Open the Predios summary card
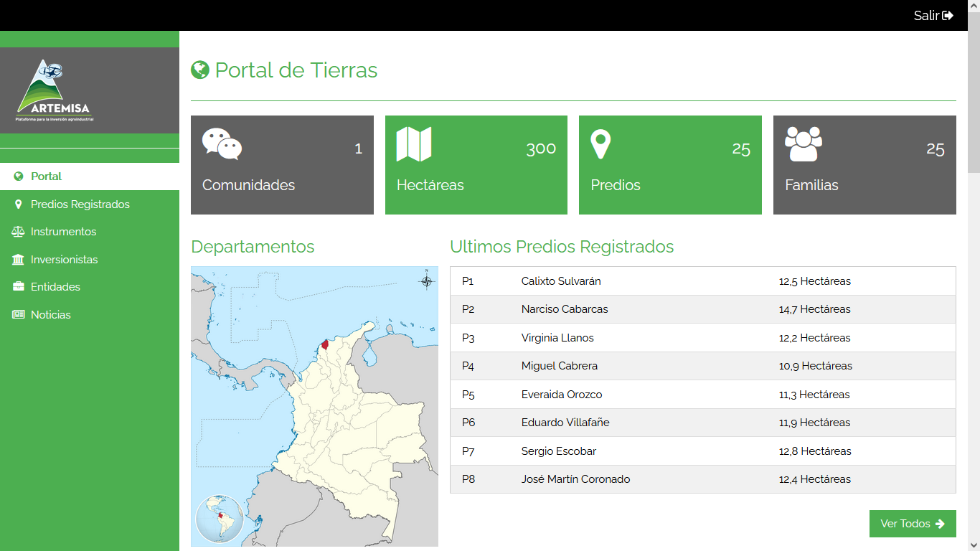 point(670,165)
